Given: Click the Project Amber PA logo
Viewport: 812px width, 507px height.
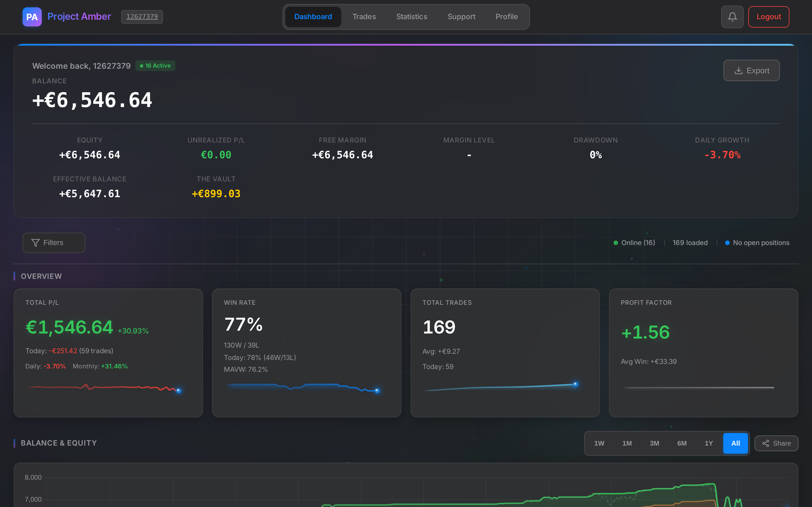Looking at the screenshot, I should coord(32,16).
